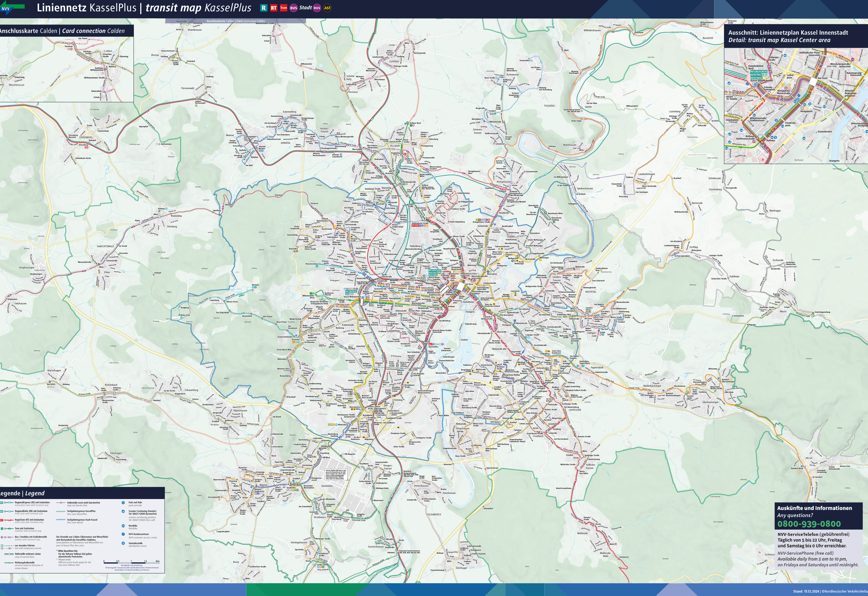Click 'Auskünfte und Informationen' heading
Viewport: 868px width, 596px height.
(x=815, y=508)
